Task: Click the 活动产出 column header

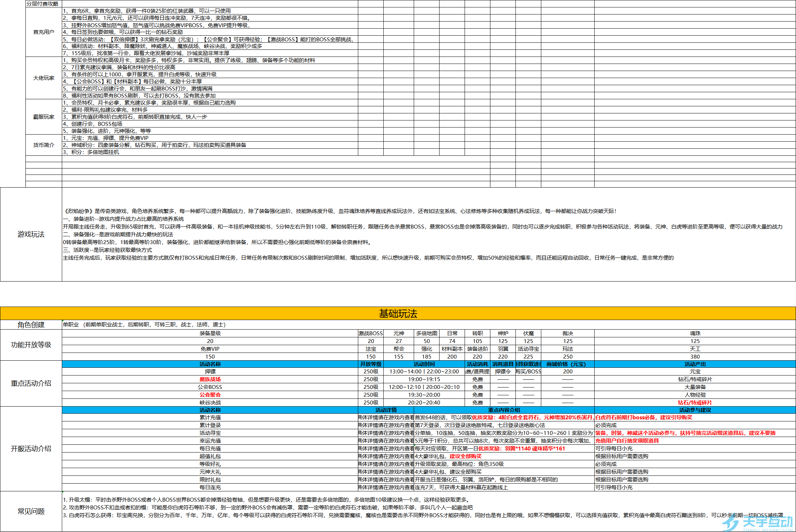Action: [695, 364]
